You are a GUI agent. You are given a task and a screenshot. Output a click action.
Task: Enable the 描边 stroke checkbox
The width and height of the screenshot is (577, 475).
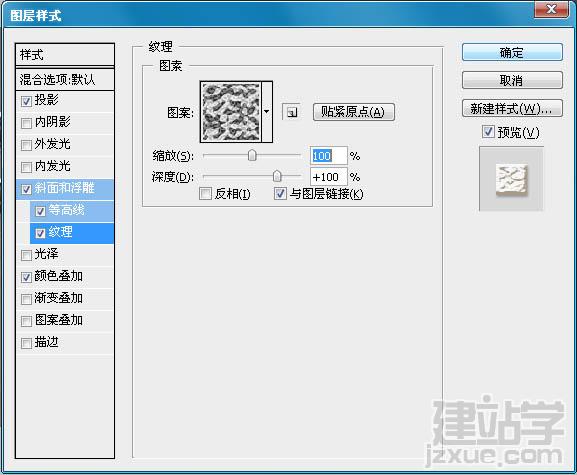[26, 343]
